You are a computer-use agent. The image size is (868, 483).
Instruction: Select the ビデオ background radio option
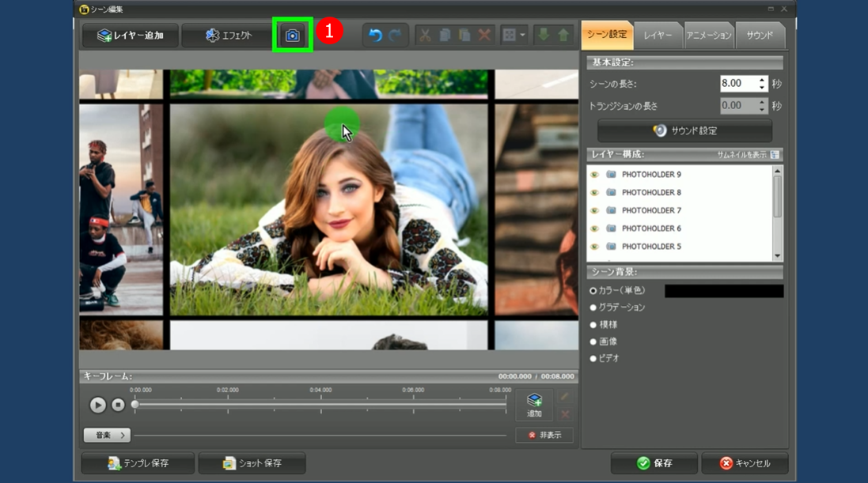pos(593,359)
